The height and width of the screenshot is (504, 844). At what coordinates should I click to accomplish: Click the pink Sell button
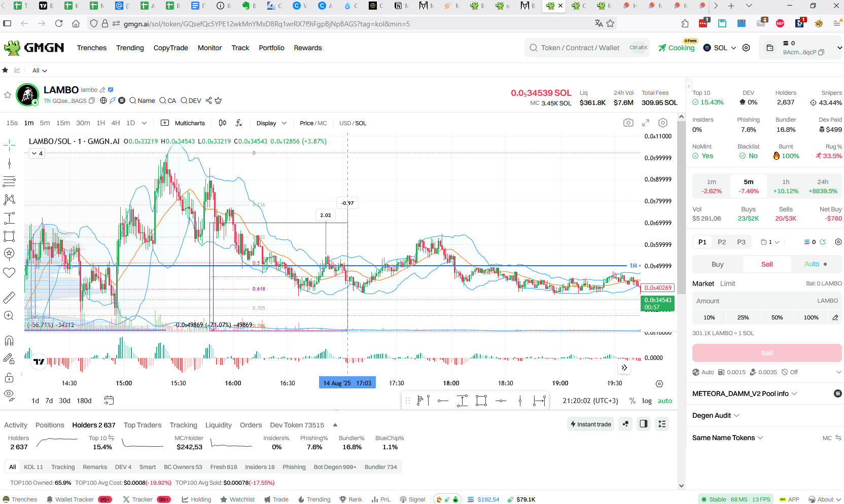tap(767, 353)
